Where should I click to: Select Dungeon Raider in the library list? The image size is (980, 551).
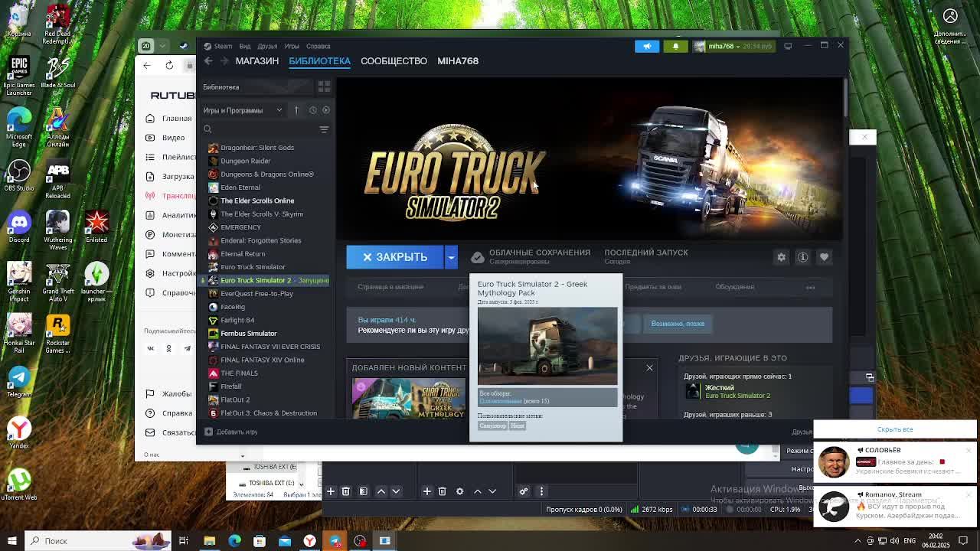245,161
